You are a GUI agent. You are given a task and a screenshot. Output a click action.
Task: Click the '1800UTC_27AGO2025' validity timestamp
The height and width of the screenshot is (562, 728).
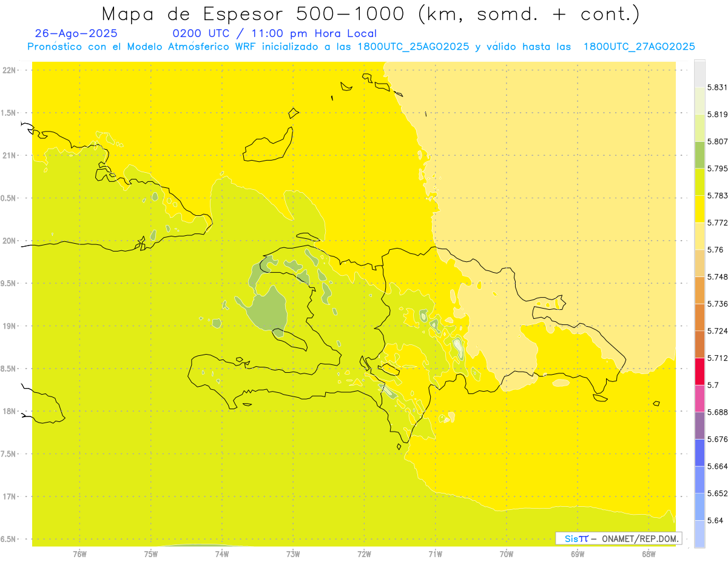pos(639,47)
